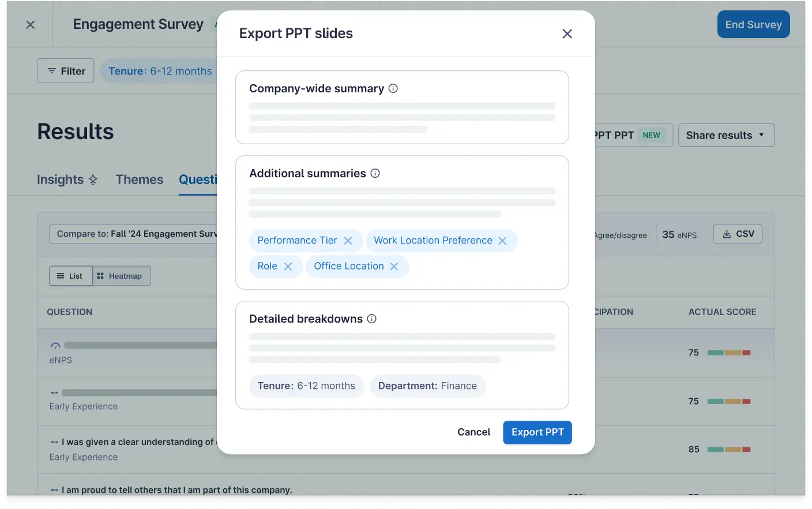Click the QUESTION column header
Viewport: 812px width, 509px height.
[70, 312]
